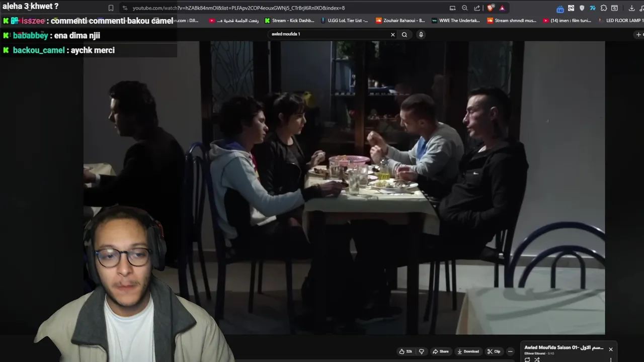Like the video with the 52k thumbs-up
The image size is (644, 362).
coord(406,351)
